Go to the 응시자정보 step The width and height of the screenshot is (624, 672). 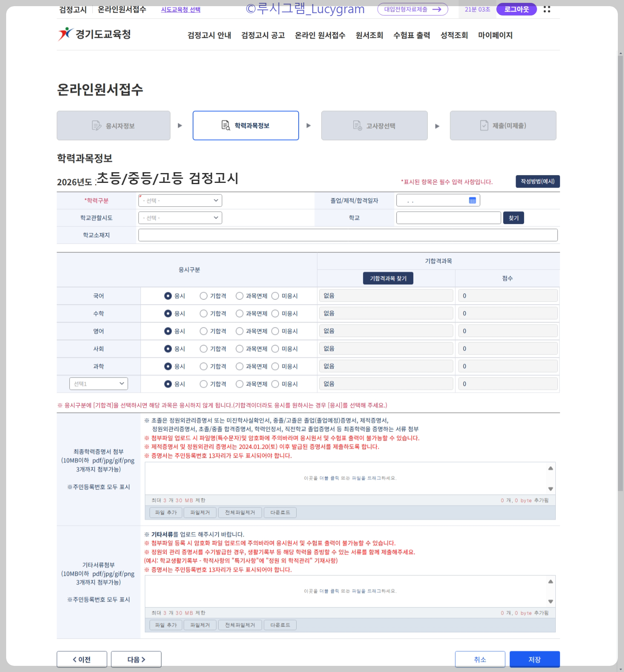113,125
